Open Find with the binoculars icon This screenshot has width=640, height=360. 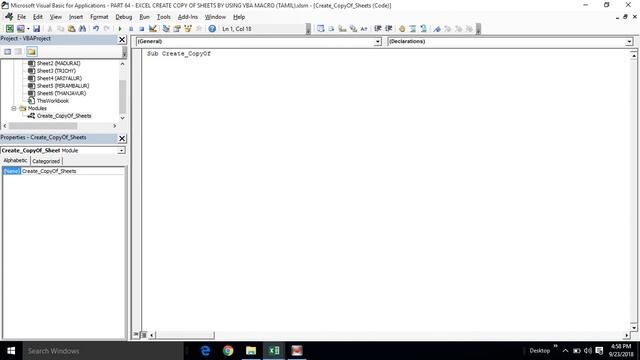point(82,29)
